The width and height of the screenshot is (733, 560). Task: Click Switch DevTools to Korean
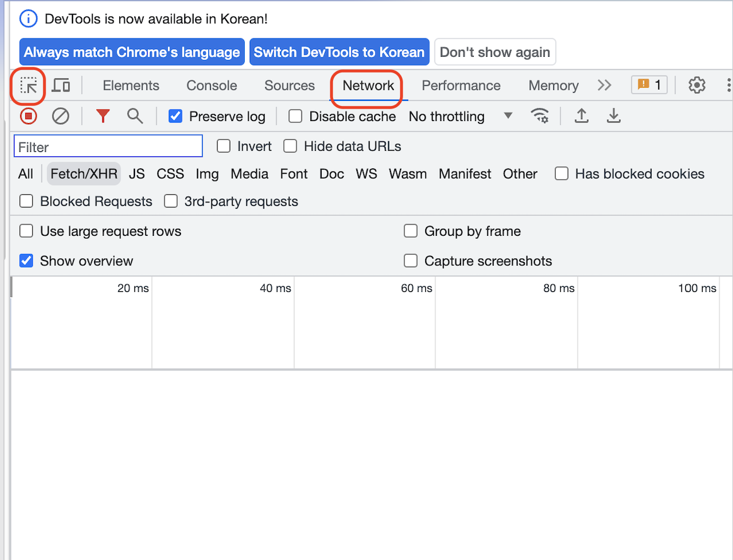339,52
